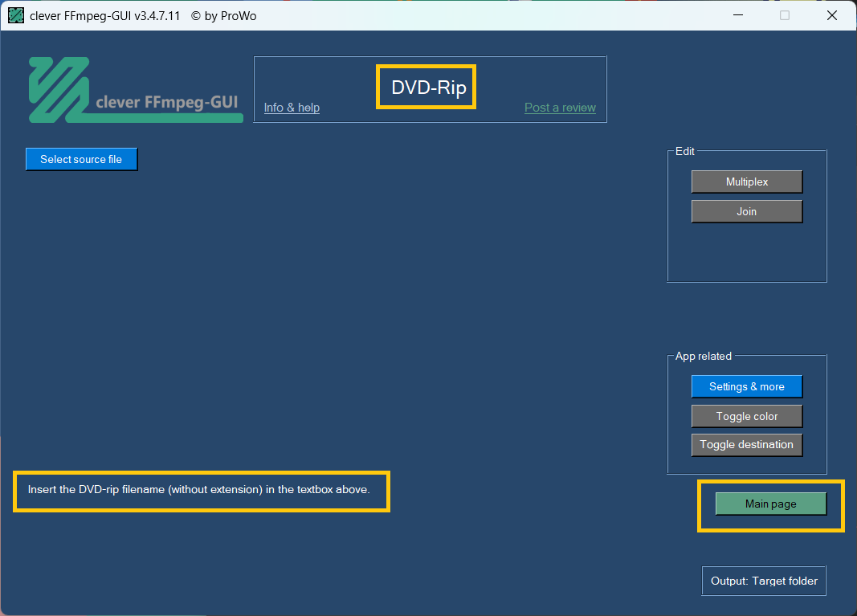Image resolution: width=857 pixels, height=616 pixels.
Task: Click the Toggle color button
Action: (x=747, y=417)
